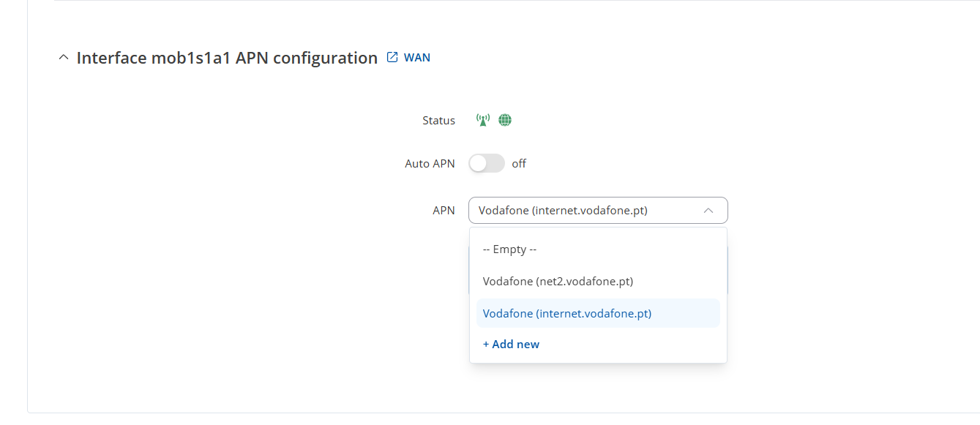The height and width of the screenshot is (425, 980).
Task: Click the 'off' text beside Auto APN switch
Action: point(519,164)
